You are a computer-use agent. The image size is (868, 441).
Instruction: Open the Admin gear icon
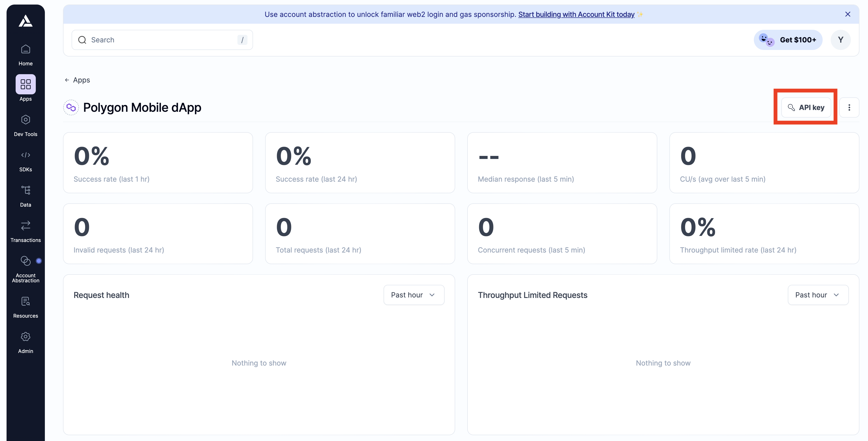(26, 336)
